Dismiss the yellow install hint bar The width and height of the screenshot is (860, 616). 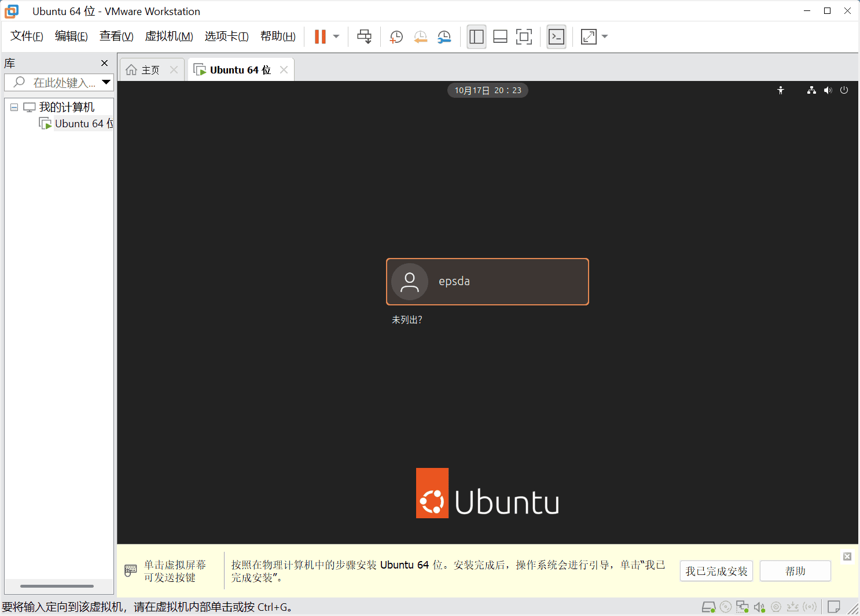pos(847,556)
